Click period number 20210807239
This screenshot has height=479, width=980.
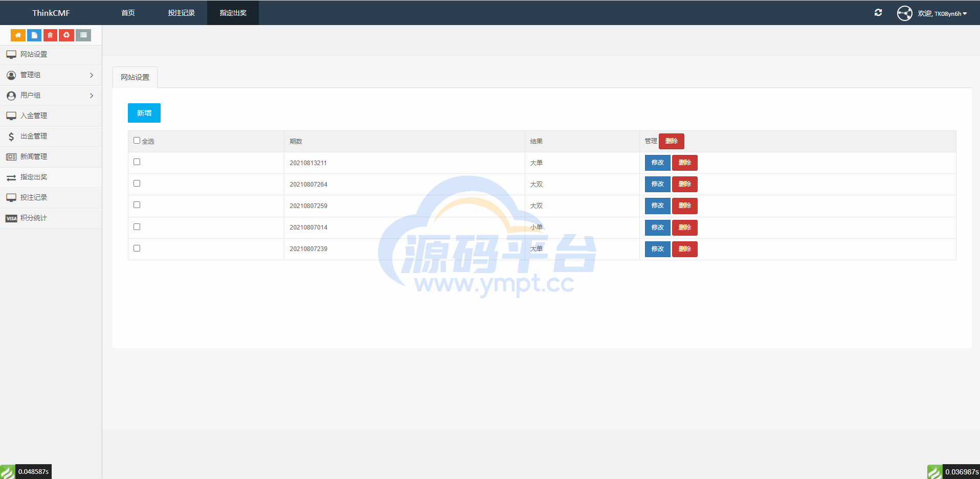pos(308,249)
